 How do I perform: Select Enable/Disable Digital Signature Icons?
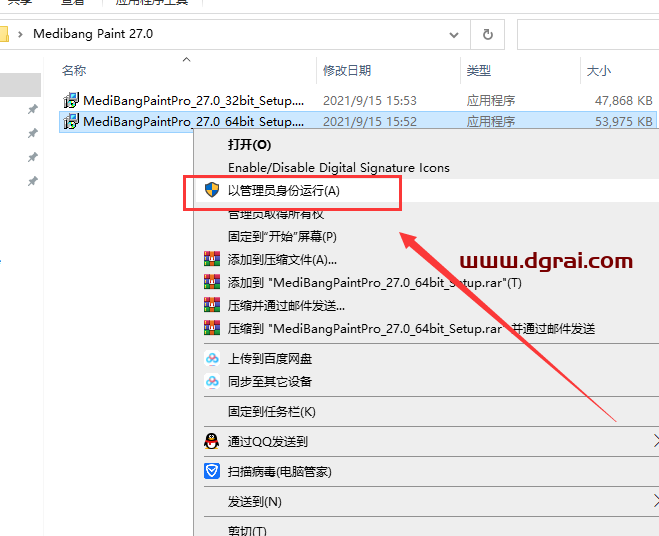339,168
